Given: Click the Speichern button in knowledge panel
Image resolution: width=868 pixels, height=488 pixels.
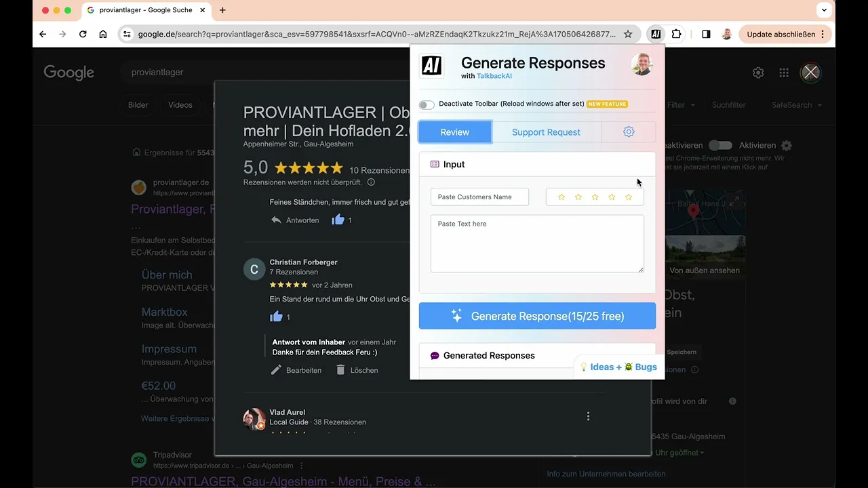Looking at the screenshot, I should (682, 352).
